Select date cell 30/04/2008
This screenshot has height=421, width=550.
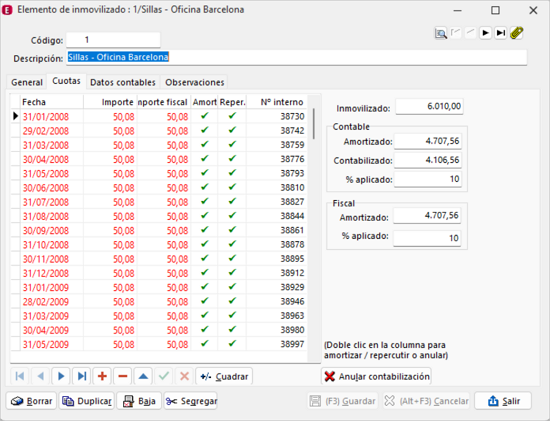[x=52, y=159]
